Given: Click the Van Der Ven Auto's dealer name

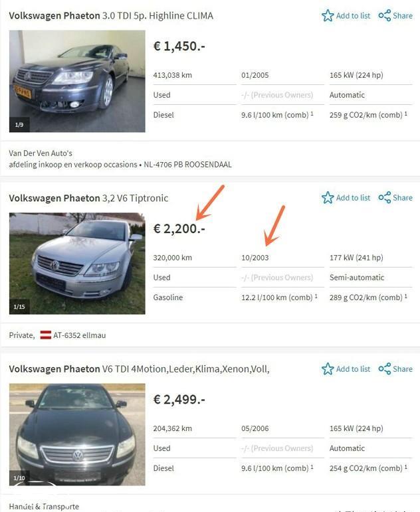Looking at the screenshot, I should 41,153.
